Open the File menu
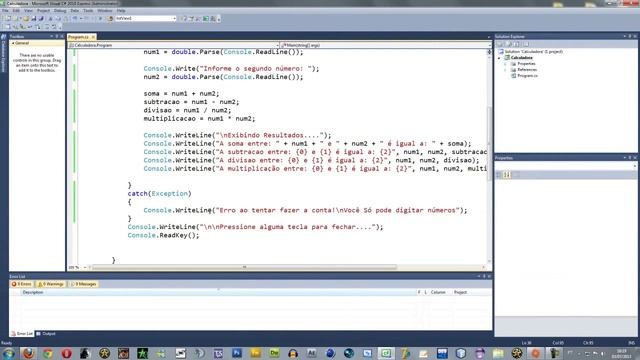This screenshot has width=640, height=360. [5, 11]
